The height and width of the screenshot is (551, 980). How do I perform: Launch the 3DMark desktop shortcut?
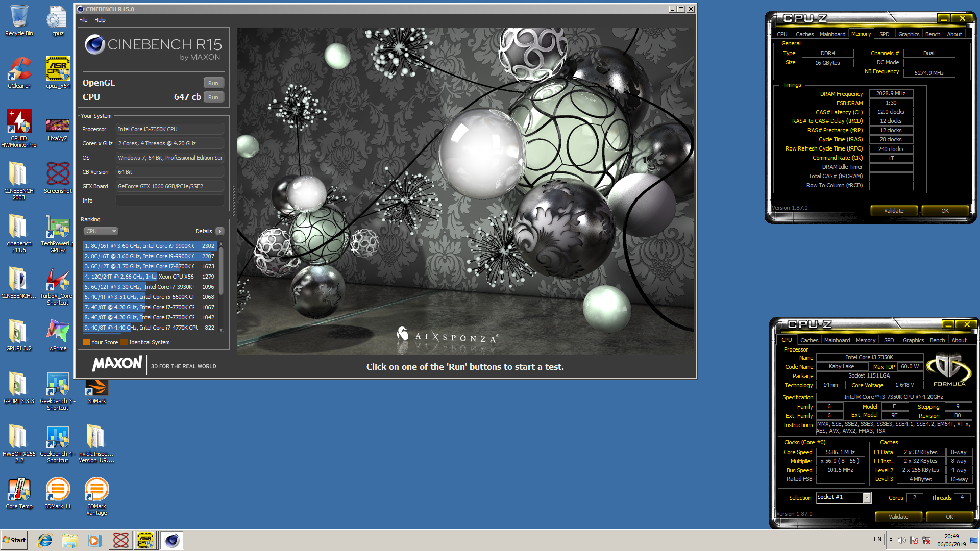pos(96,391)
